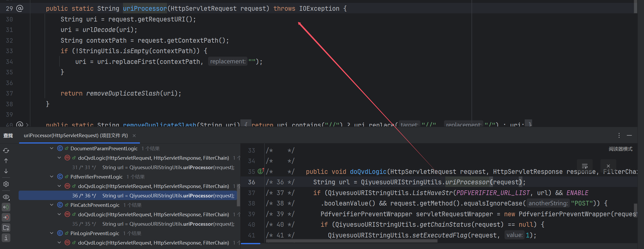This screenshot has height=249, width=644.
Task: Click the info icon in find sidebar
Action: (6, 238)
